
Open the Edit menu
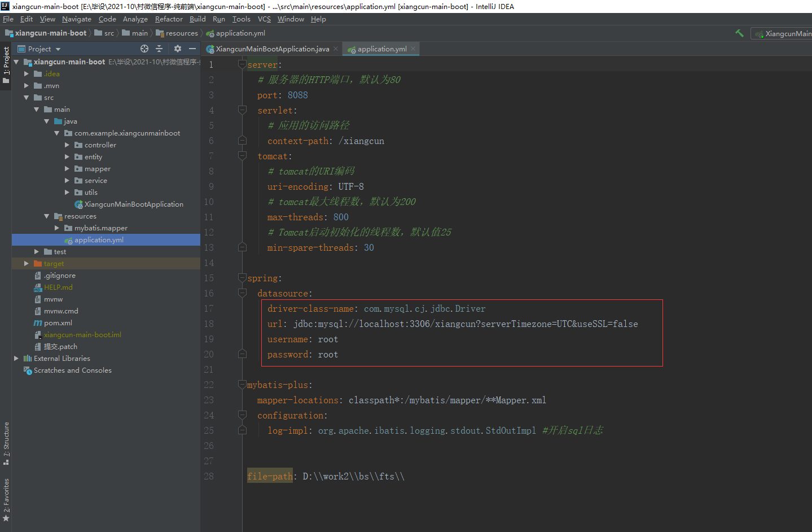pyautogui.click(x=27, y=19)
